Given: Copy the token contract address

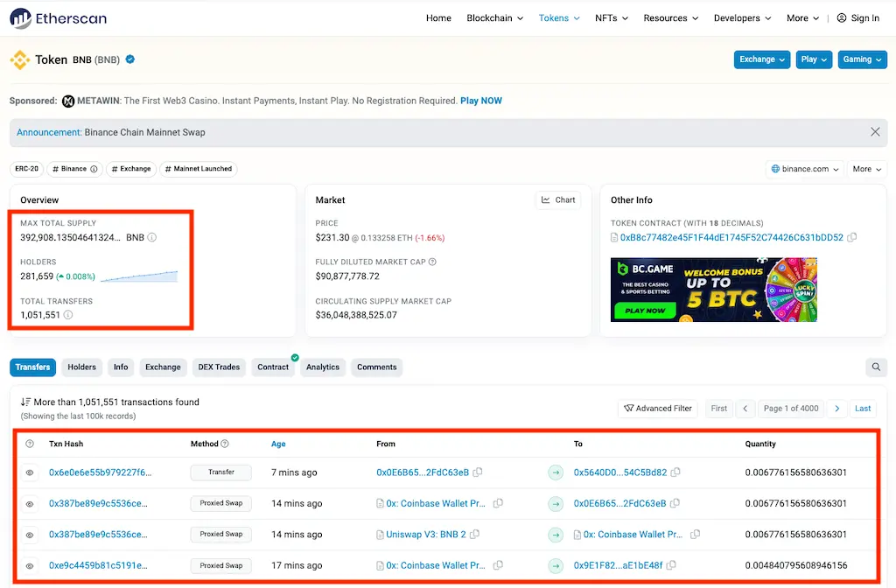Looking at the screenshot, I should tap(852, 237).
